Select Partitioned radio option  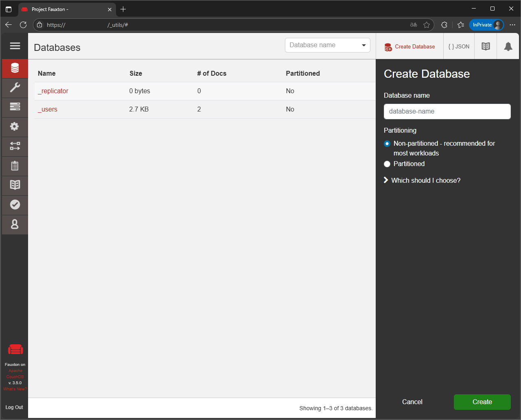point(387,164)
